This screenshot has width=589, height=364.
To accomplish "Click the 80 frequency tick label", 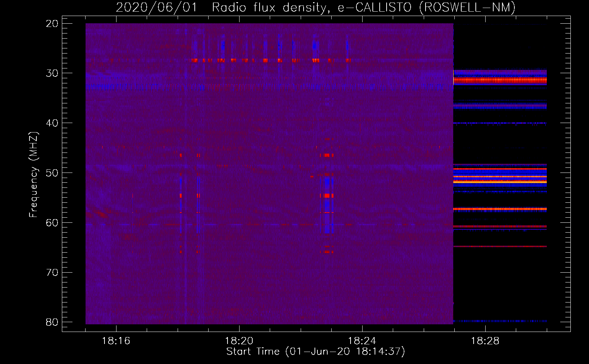I will pyautogui.click(x=52, y=322).
